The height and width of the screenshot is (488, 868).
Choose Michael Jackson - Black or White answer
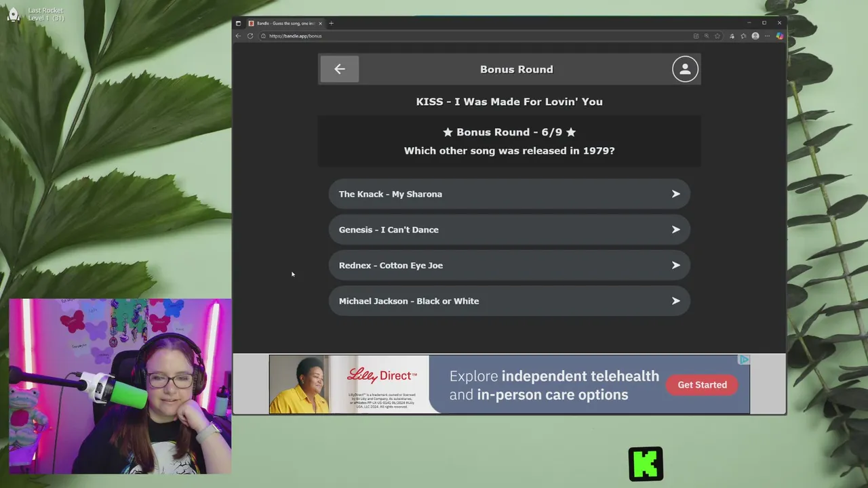(x=509, y=301)
